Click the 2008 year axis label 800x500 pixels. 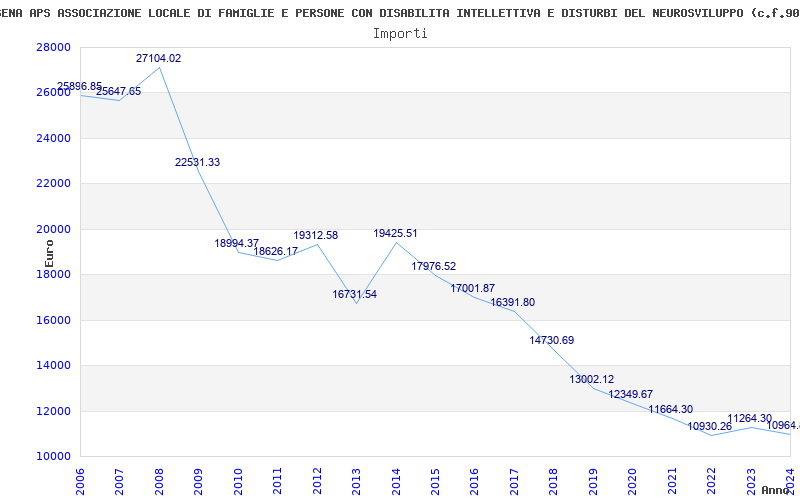(x=159, y=482)
